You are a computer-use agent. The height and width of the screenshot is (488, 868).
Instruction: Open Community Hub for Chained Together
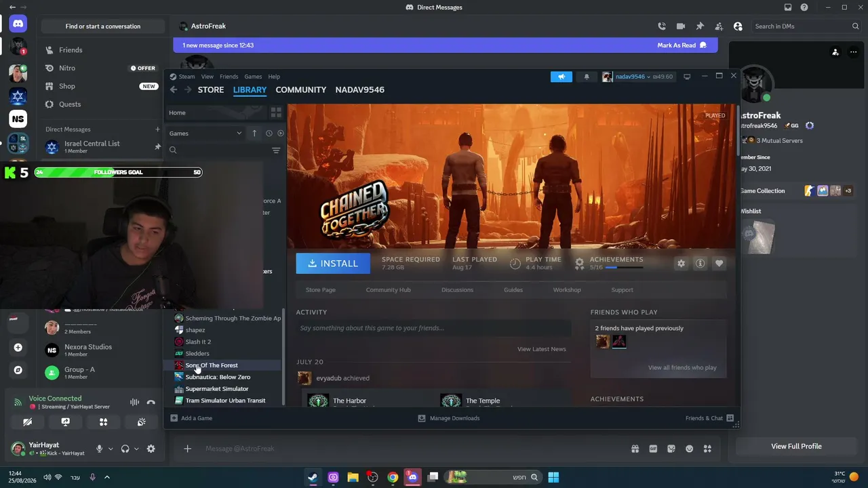tap(389, 290)
